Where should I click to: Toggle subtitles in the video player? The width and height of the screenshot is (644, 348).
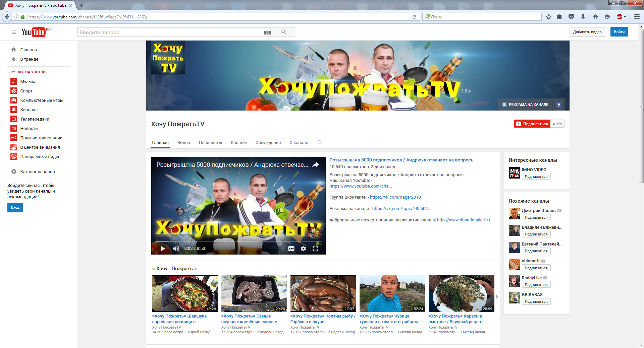[x=291, y=249]
